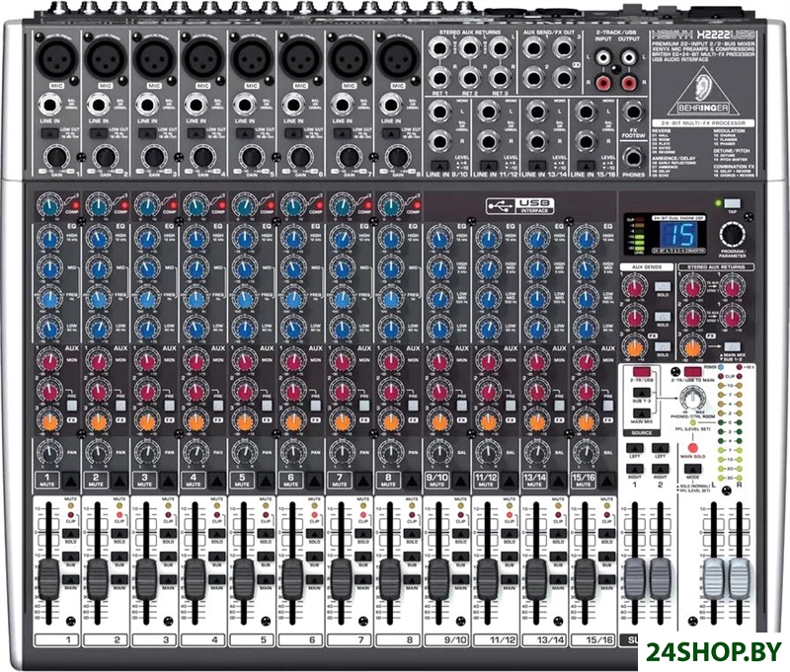Click channel 9/10 BAL knob
Image resolution: width=790 pixels, height=672 pixels.
(439, 452)
